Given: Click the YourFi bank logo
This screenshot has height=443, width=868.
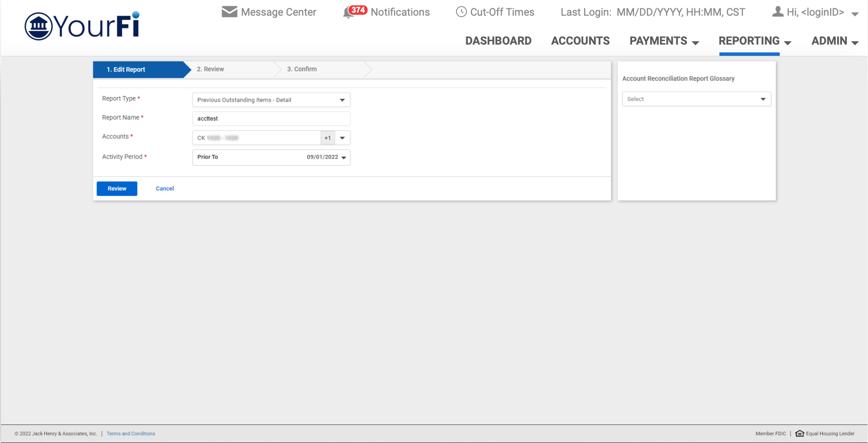Looking at the screenshot, I should pyautogui.click(x=82, y=26).
